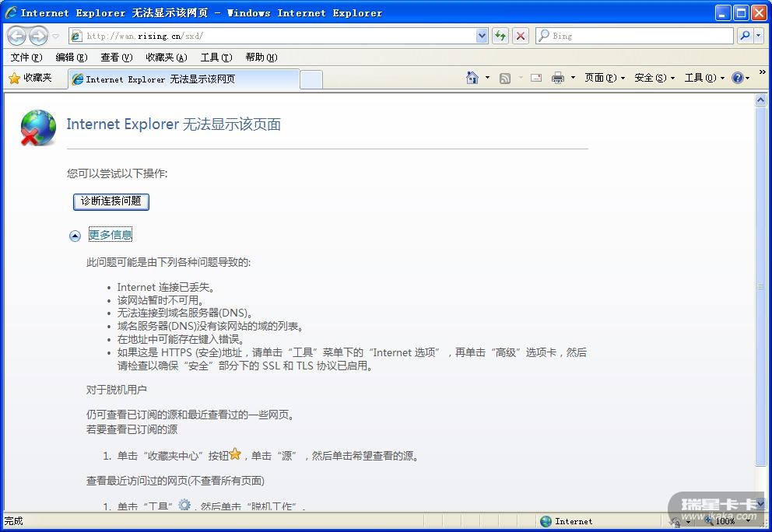The image size is (772, 532).
Task: Click the 您可以尝试以下操作 text
Action: (x=118, y=173)
